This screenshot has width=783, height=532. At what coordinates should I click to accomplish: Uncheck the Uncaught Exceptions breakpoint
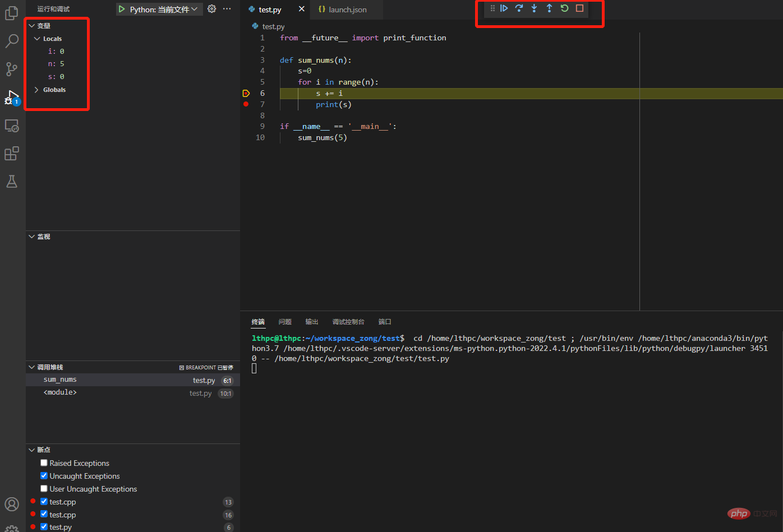[x=44, y=476]
